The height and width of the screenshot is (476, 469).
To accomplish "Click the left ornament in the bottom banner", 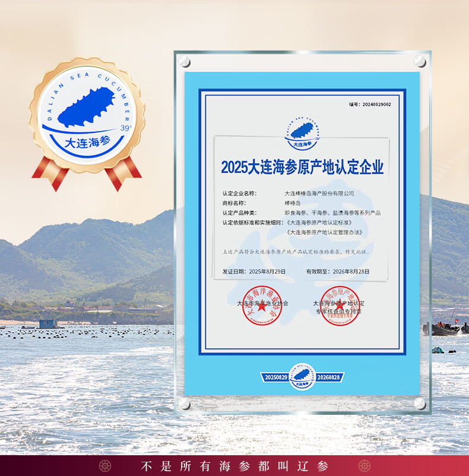I will (x=105, y=466).
